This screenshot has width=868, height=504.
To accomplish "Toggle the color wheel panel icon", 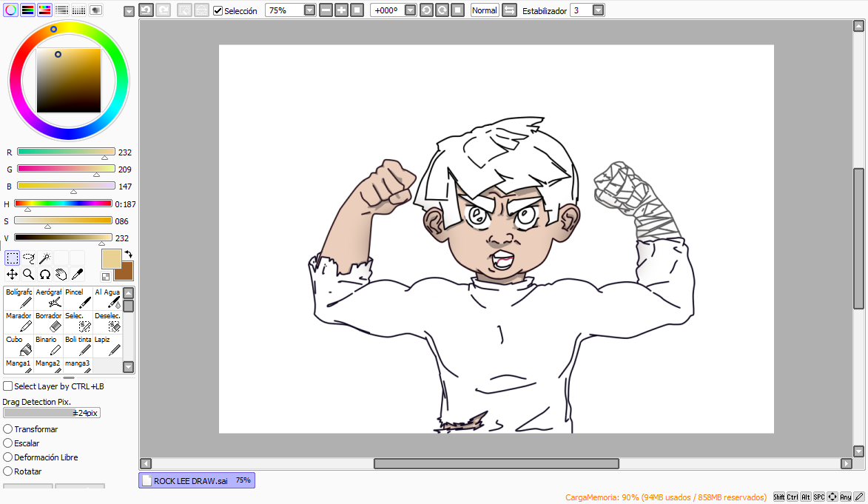I will pyautogui.click(x=10, y=10).
